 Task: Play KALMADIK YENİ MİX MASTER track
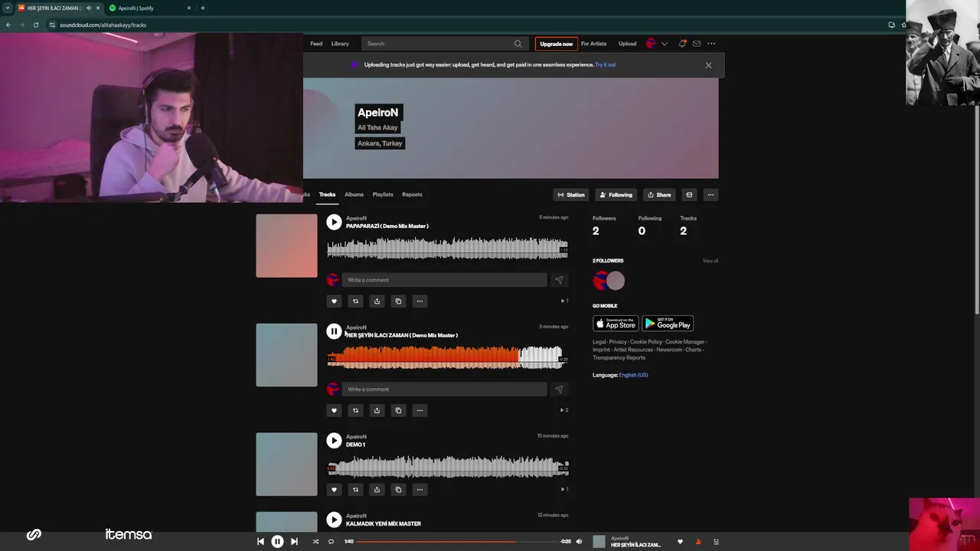pos(334,520)
